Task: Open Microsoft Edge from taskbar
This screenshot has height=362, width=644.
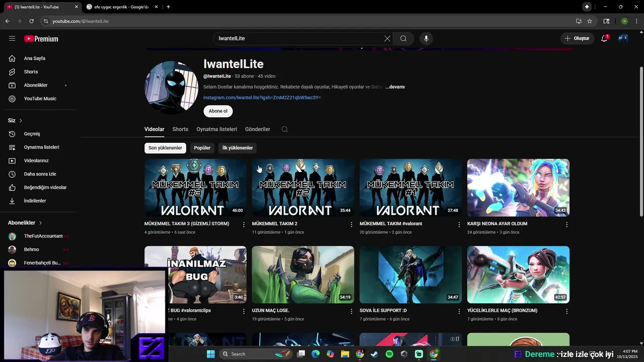Action: pos(315,354)
